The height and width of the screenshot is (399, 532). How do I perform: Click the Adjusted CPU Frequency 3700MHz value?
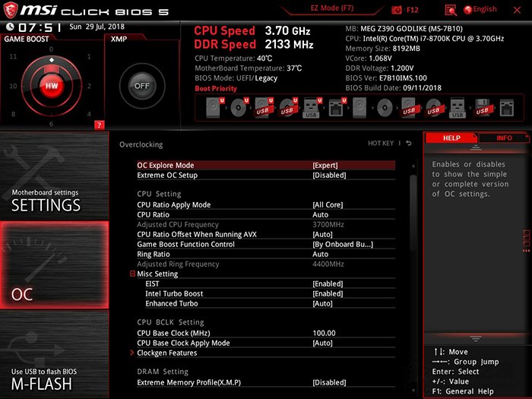point(328,224)
